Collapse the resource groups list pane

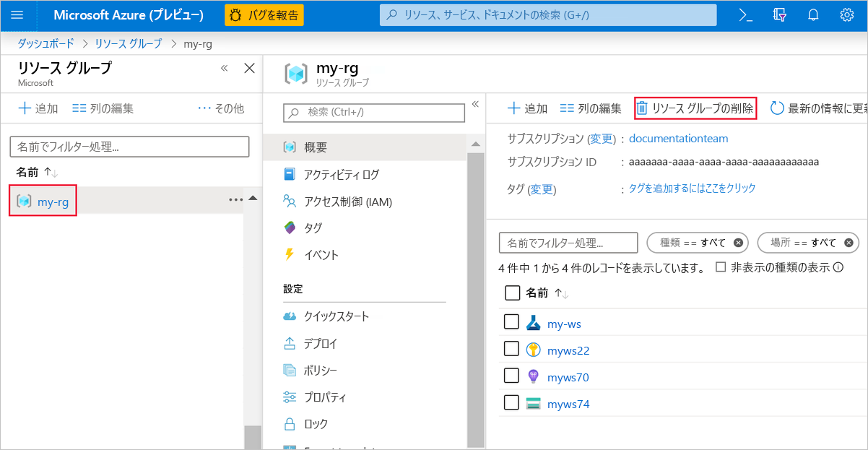pos(224,68)
